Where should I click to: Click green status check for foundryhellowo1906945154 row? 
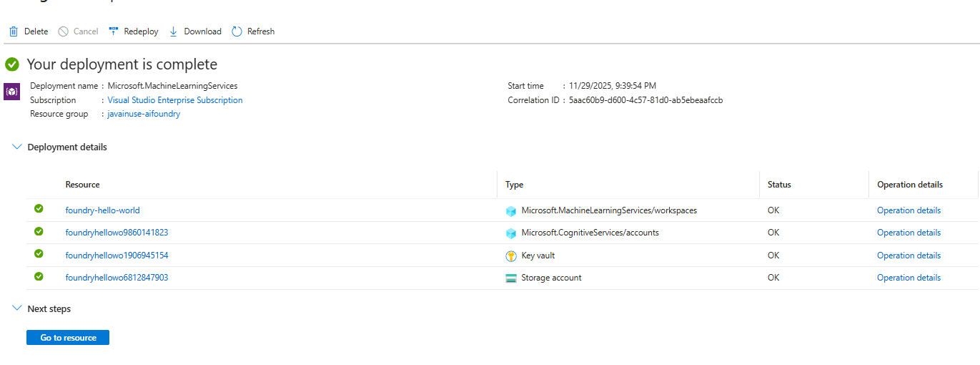(x=39, y=254)
